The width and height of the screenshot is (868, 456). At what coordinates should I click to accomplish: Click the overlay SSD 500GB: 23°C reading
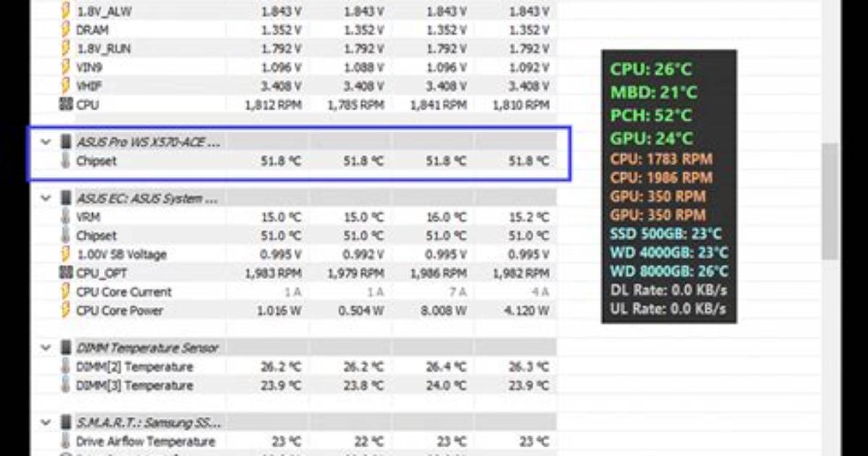pyautogui.click(x=666, y=233)
